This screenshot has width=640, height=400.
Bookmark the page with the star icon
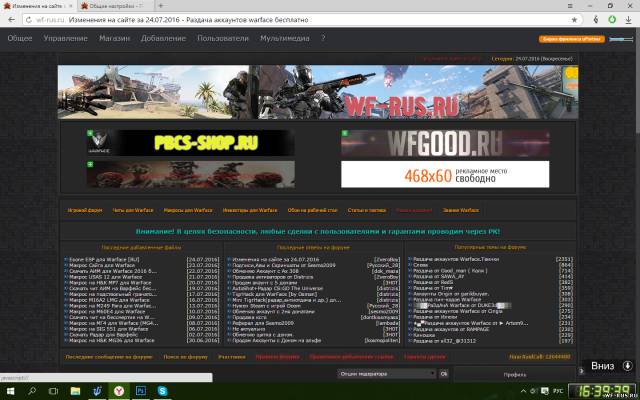coord(574,20)
